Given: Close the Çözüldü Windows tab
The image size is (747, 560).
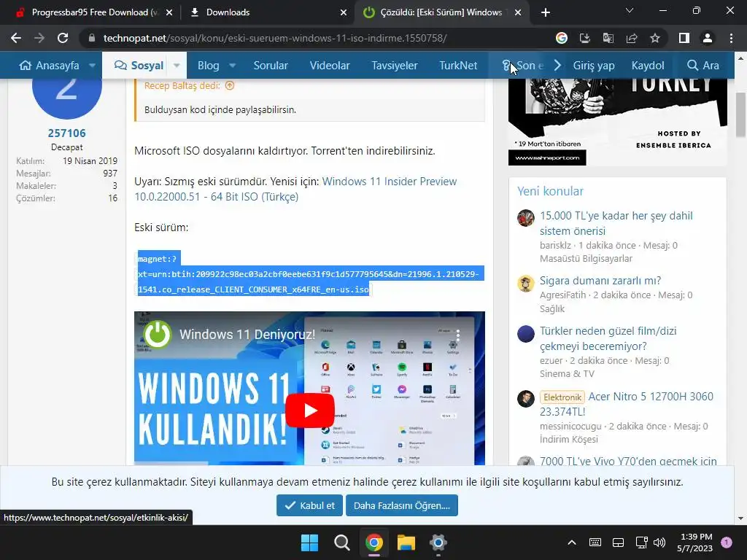Looking at the screenshot, I should 518,12.
